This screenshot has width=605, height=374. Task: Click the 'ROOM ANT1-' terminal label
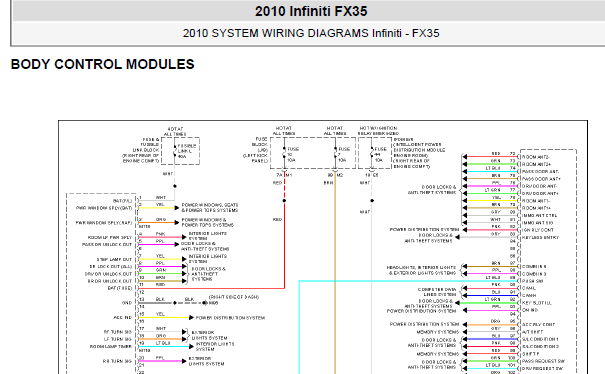pos(536,201)
